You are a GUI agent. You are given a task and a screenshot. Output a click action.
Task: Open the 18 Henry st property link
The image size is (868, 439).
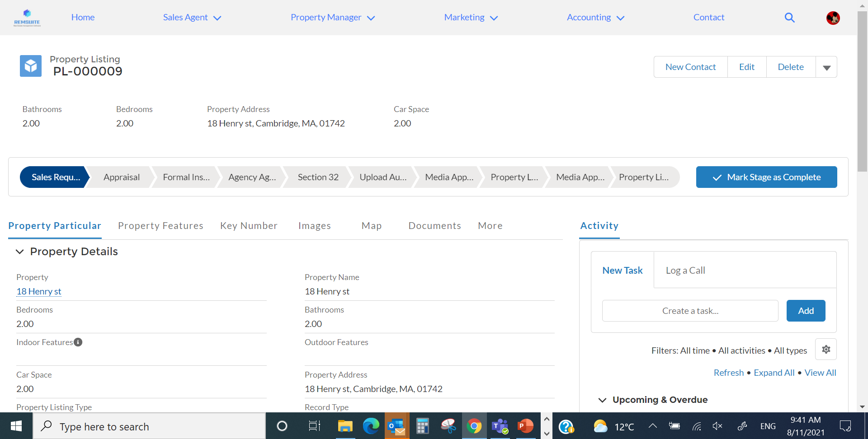(x=39, y=292)
